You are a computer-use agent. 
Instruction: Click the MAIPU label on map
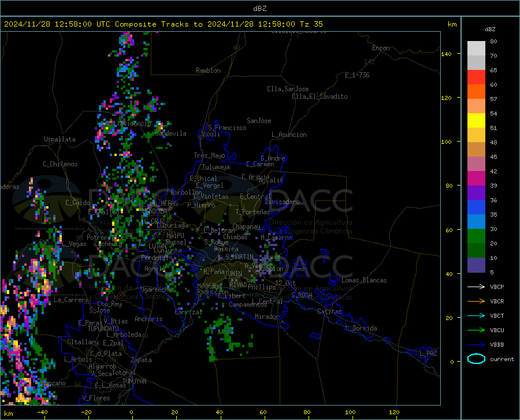175,236
